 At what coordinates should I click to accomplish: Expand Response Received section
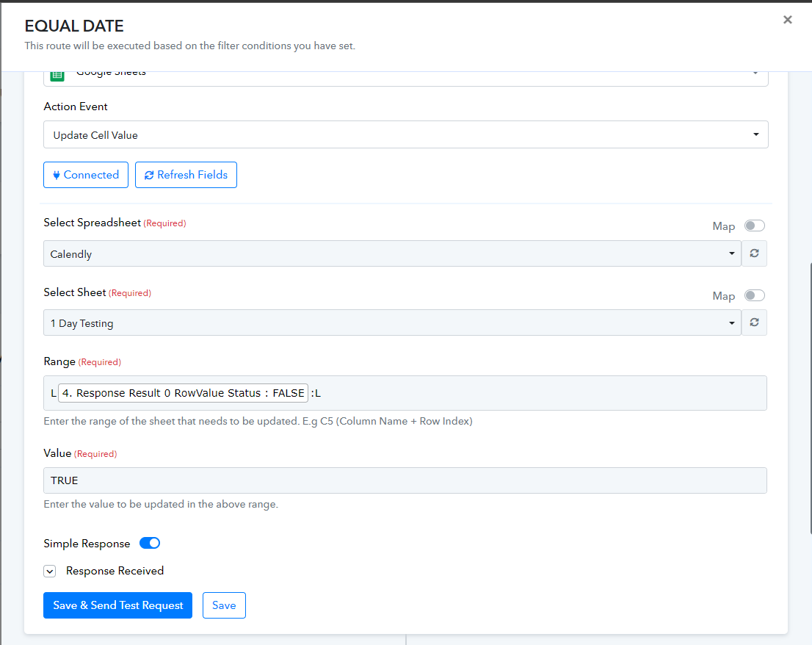(x=50, y=572)
